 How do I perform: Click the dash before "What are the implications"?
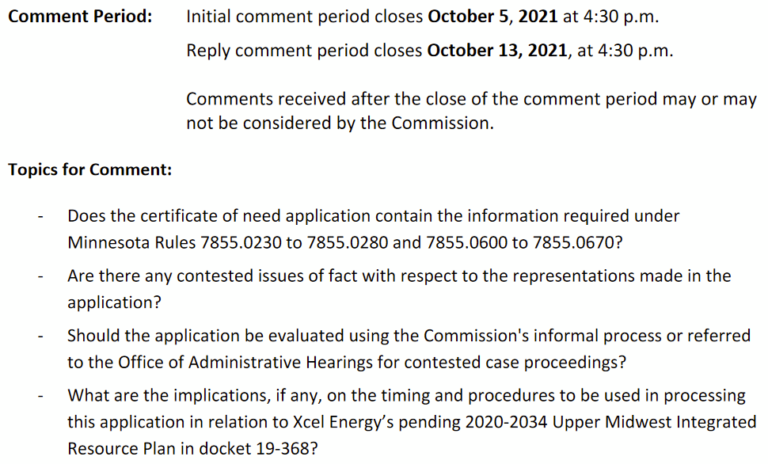pos(39,397)
